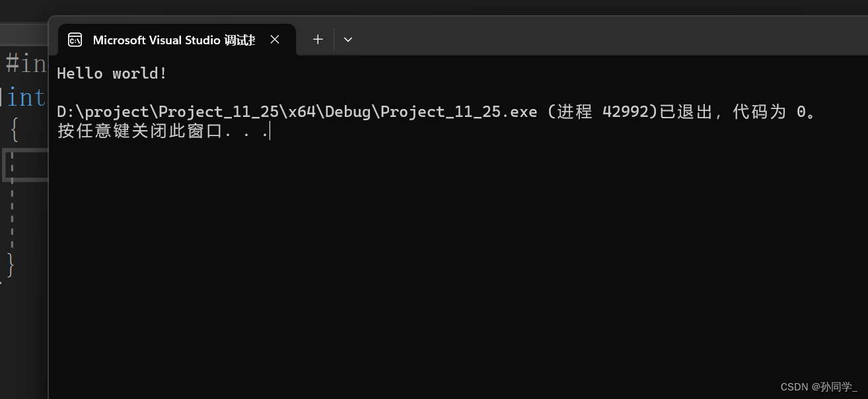
Task: Close the Microsoft Visual Studio console tab
Action: click(x=275, y=40)
